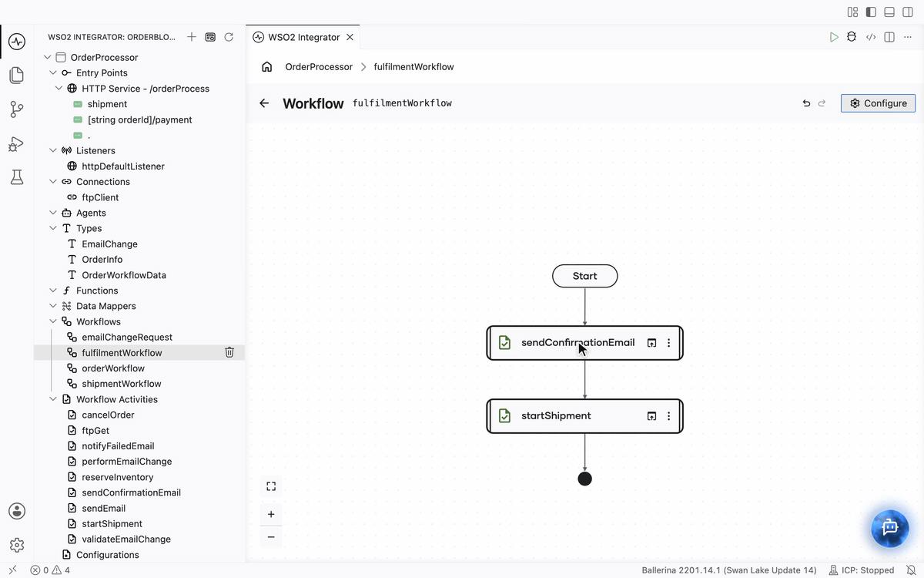The image size is (924, 578).
Task: Toggle the secondary side bar layout
Action: (x=908, y=12)
